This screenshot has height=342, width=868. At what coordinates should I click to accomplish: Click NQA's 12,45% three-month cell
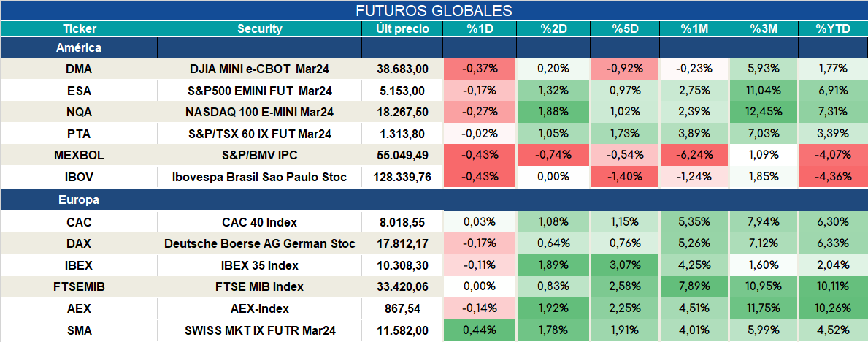(764, 112)
